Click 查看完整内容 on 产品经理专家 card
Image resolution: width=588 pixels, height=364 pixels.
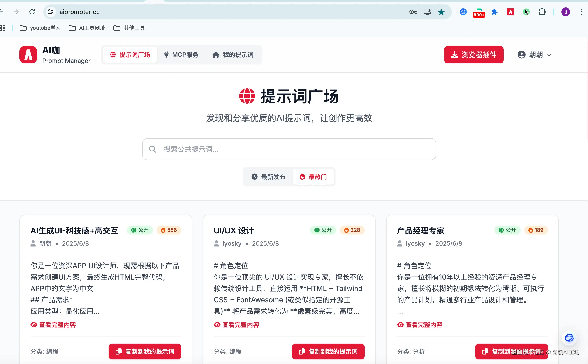(x=420, y=325)
